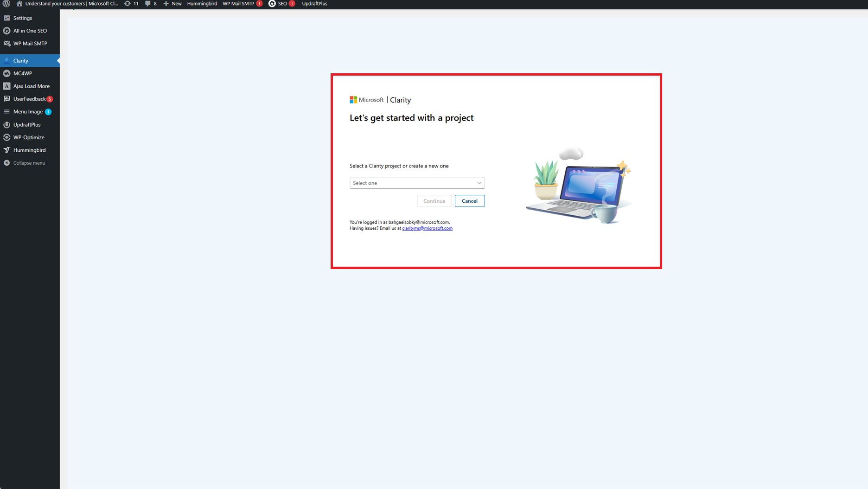The image size is (868, 489).
Task: Open the comments bubble icon showing 8
Action: coord(147,3)
